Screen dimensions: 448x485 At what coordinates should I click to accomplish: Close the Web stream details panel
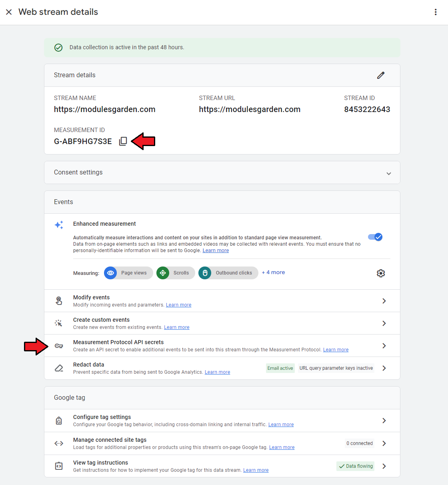tap(9, 12)
